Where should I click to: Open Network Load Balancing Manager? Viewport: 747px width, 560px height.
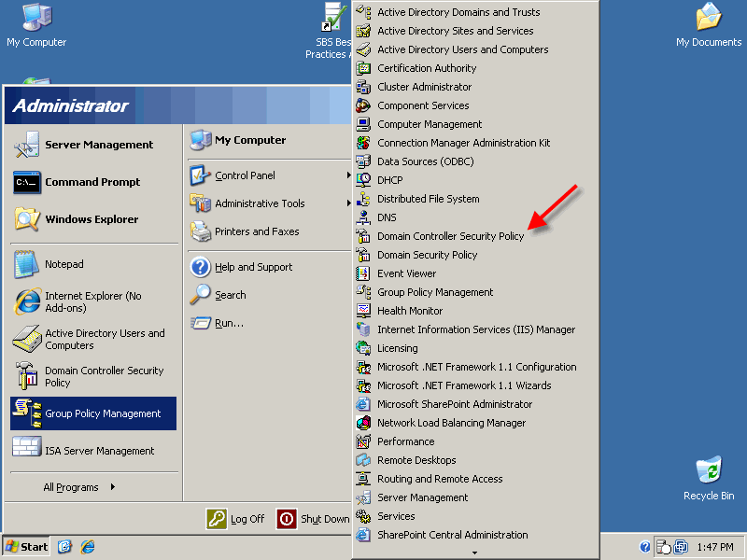[x=475, y=423]
